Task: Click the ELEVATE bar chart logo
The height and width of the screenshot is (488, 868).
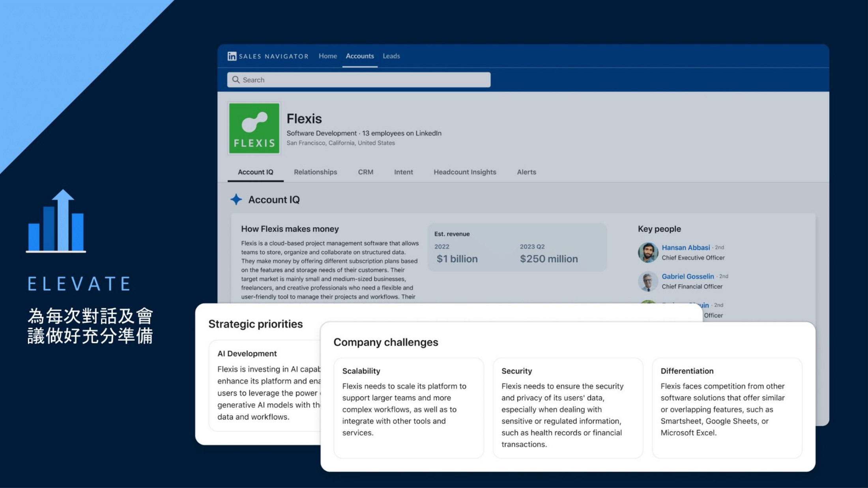Action: 56,221
